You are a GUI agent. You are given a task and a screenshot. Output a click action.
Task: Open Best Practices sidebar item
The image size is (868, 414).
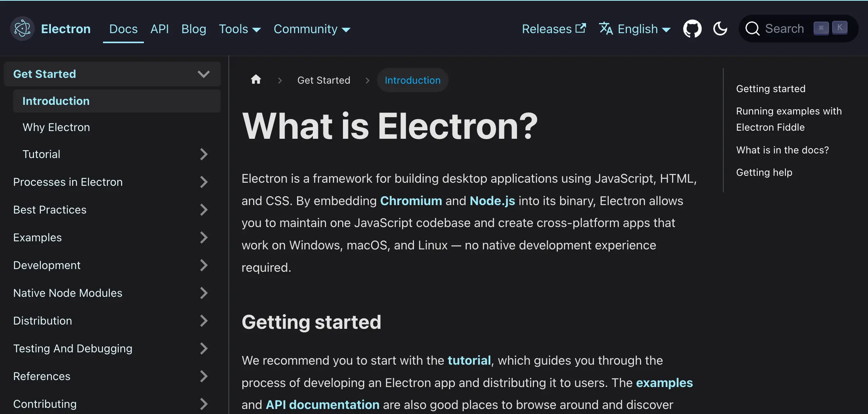tap(50, 210)
